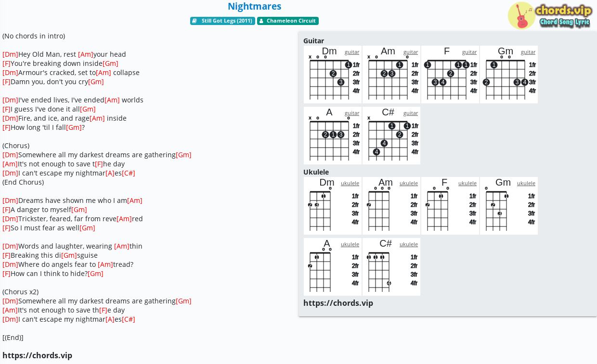Select the A guitar chord diagram
The height and width of the screenshot is (364, 597).
333,136
